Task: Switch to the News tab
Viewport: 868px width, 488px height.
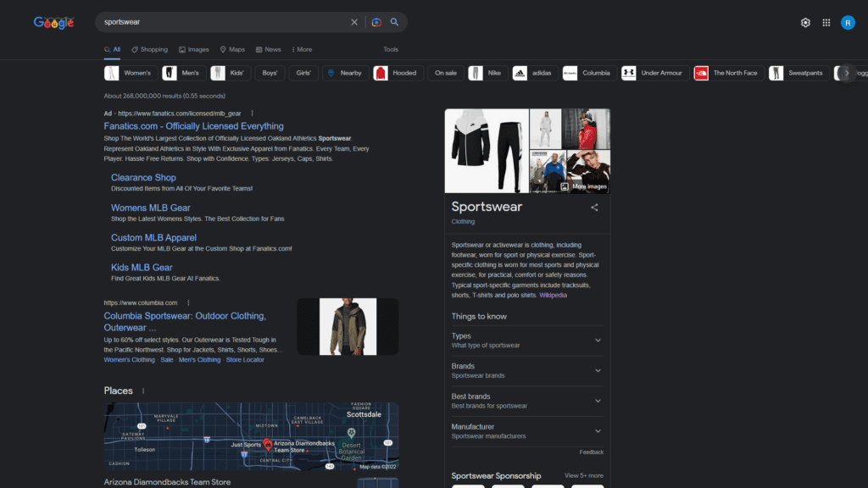Action: tap(269, 50)
